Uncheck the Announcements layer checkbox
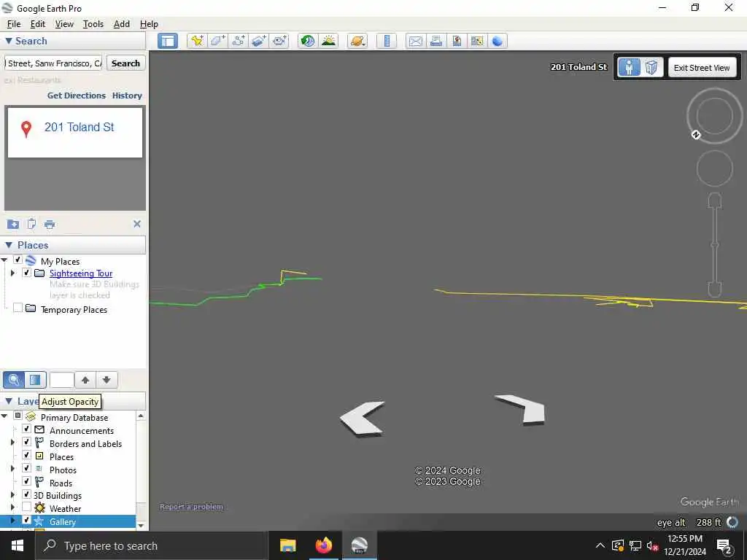Image resolution: width=747 pixels, height=560 pixels. 27,429
